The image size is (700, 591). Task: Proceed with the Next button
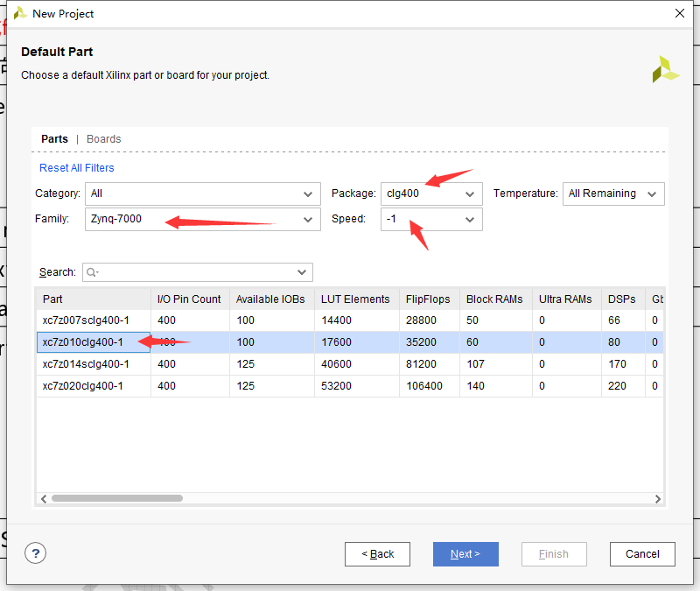click(465, 554)
